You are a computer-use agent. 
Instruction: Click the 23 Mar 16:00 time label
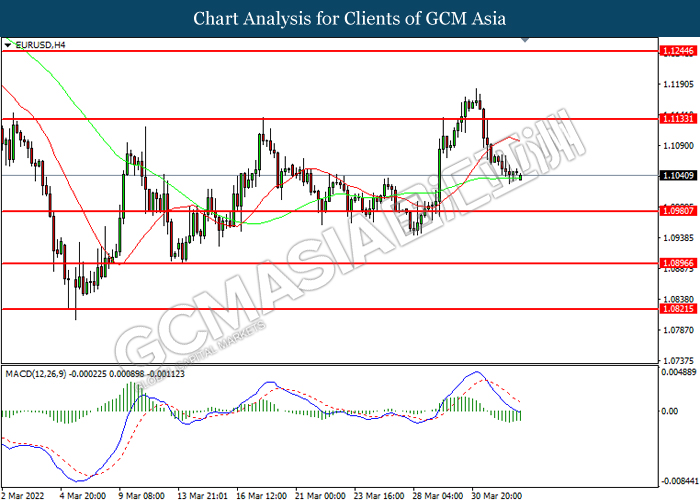pyautogui.click(x=379, y=496)
